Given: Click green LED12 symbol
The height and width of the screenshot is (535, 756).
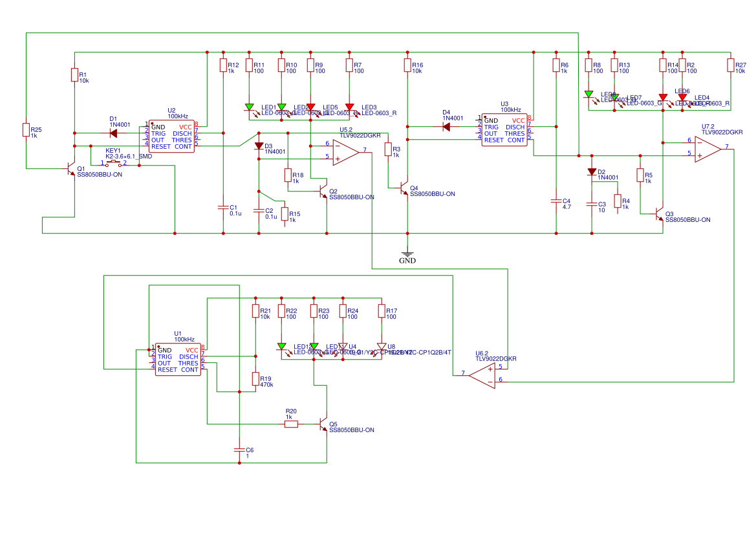Looking at the screenshot, I should (x=281, y=347).
